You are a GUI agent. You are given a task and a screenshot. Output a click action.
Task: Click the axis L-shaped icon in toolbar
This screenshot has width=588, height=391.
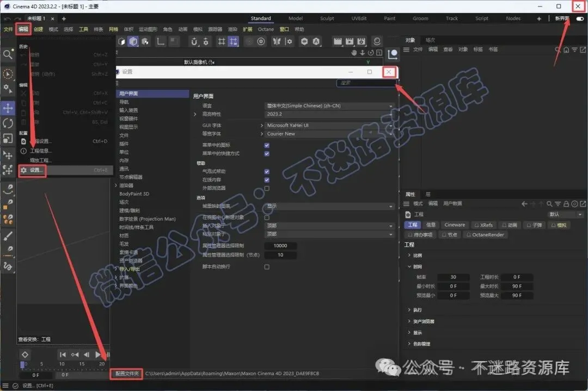[x=161, y=41]
